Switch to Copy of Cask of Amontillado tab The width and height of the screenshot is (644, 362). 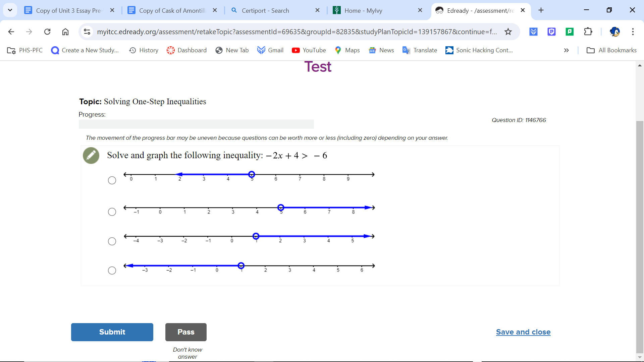tap(172, 10)
